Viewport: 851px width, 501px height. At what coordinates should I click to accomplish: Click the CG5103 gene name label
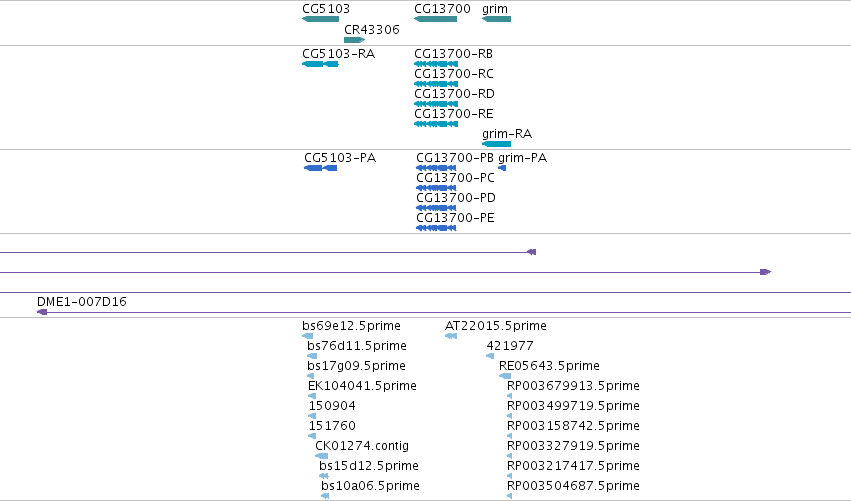(326, 9)
